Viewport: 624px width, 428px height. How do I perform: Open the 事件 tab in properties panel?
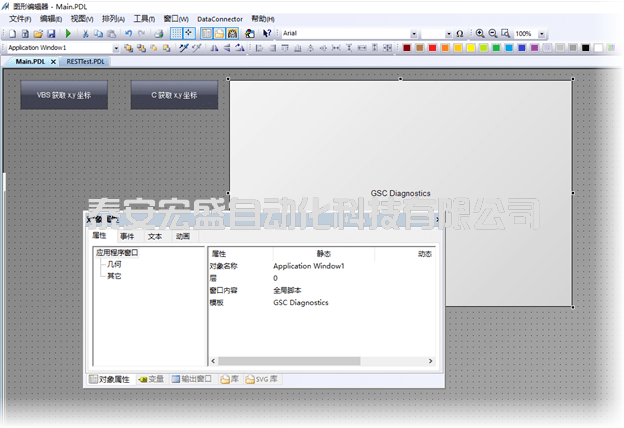tap(127, 236)
